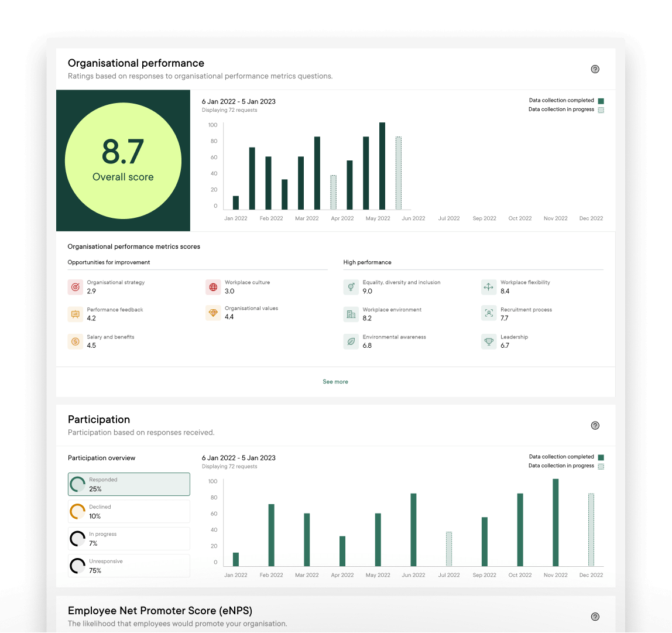The height and width of the screenshot is (633, 672).
Task: Click the Salary and benefits coin icon
Action: pyautogui.click(x=75, y=341)
